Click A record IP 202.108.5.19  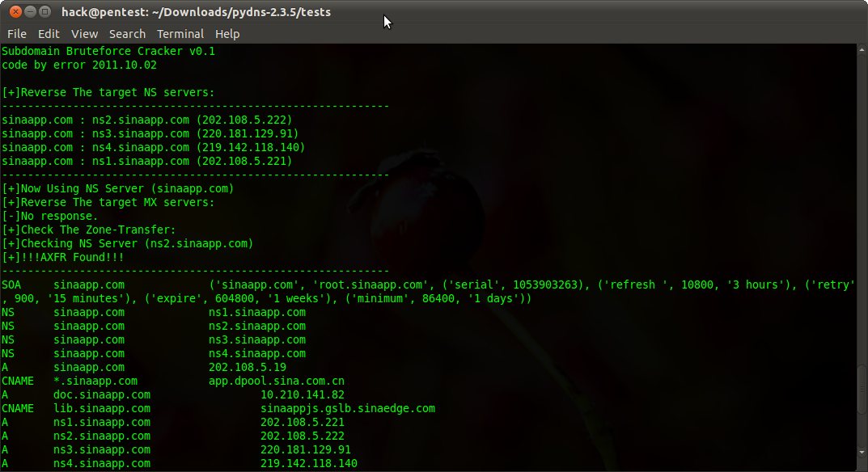pos(248,367)
